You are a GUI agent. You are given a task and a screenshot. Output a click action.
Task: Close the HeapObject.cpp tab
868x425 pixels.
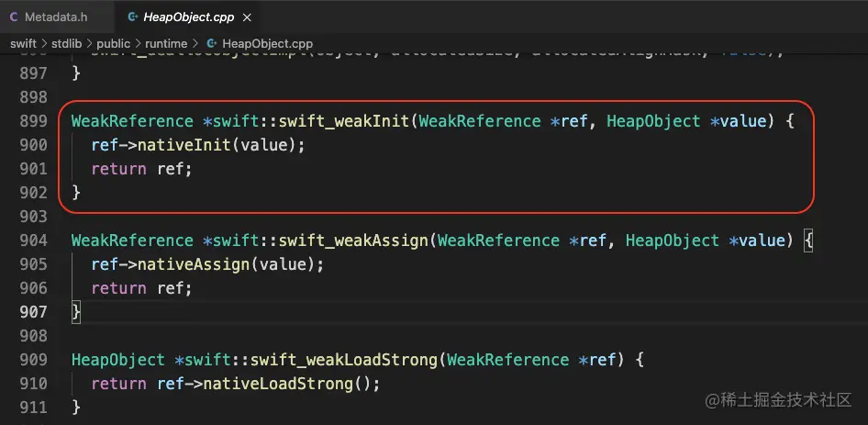click(247, 17)
